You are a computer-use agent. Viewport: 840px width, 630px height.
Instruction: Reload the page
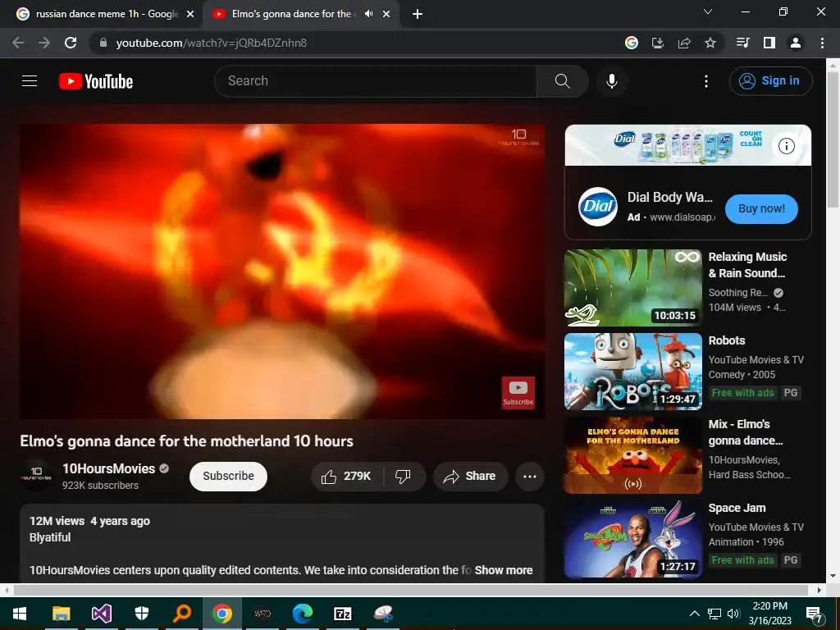(x=71, y=43)
